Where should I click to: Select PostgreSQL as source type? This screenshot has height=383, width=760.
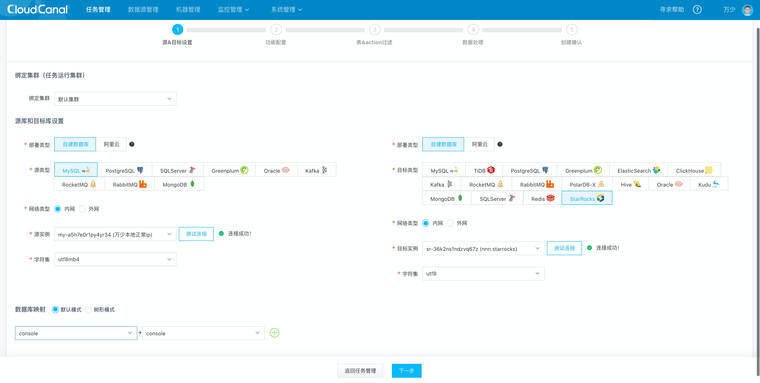(125, 170)
